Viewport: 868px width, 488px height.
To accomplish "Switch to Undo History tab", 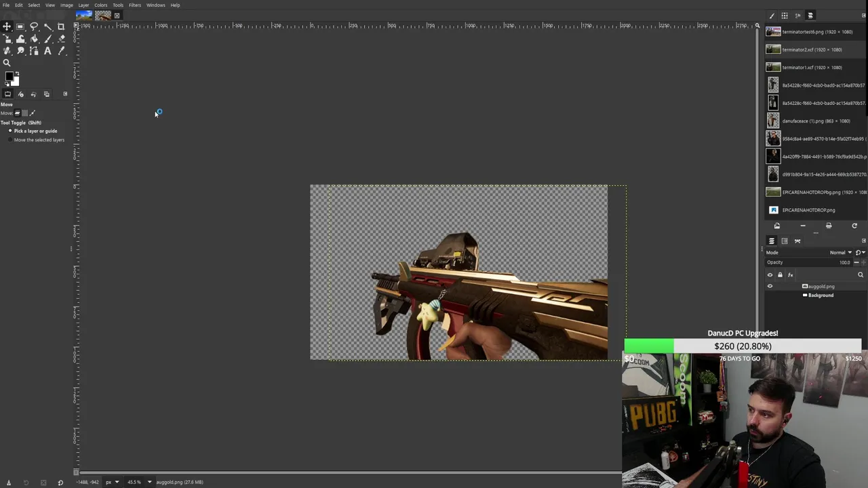I will (33, 94).
